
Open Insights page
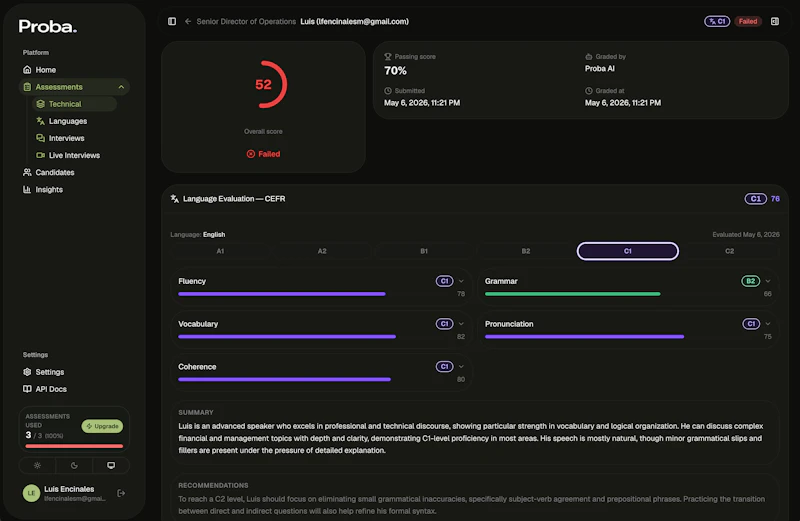[x=74, y=189]
